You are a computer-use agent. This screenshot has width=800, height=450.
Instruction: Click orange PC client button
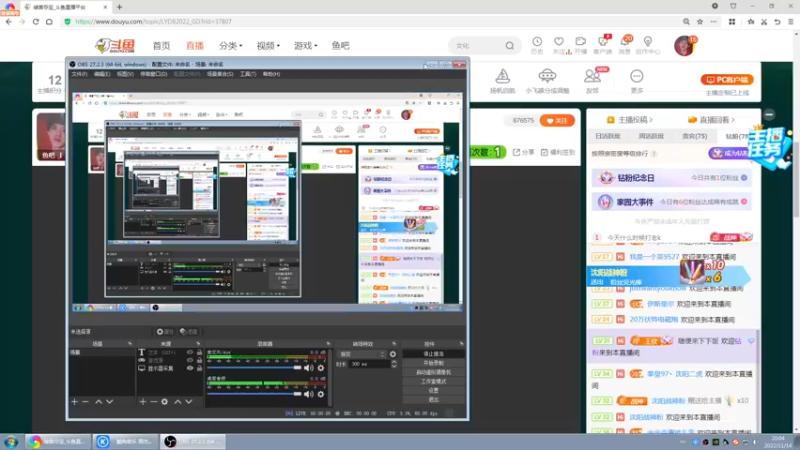pos(727,80)
